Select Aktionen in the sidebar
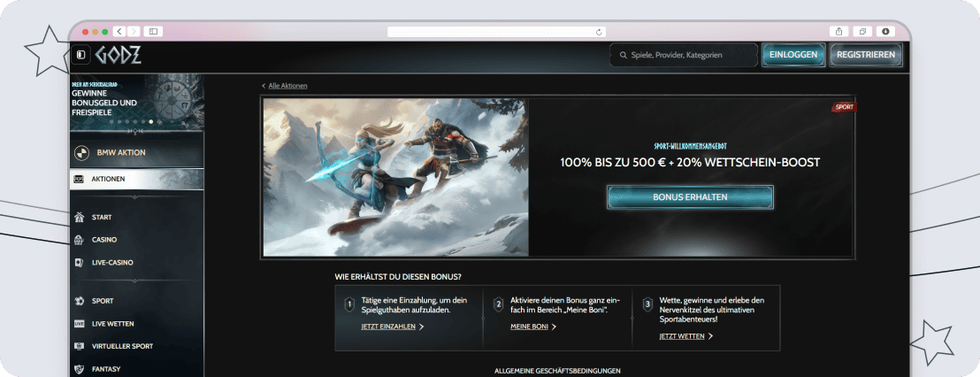The height and width of the screenshot is (377, 980). point(137,180)
